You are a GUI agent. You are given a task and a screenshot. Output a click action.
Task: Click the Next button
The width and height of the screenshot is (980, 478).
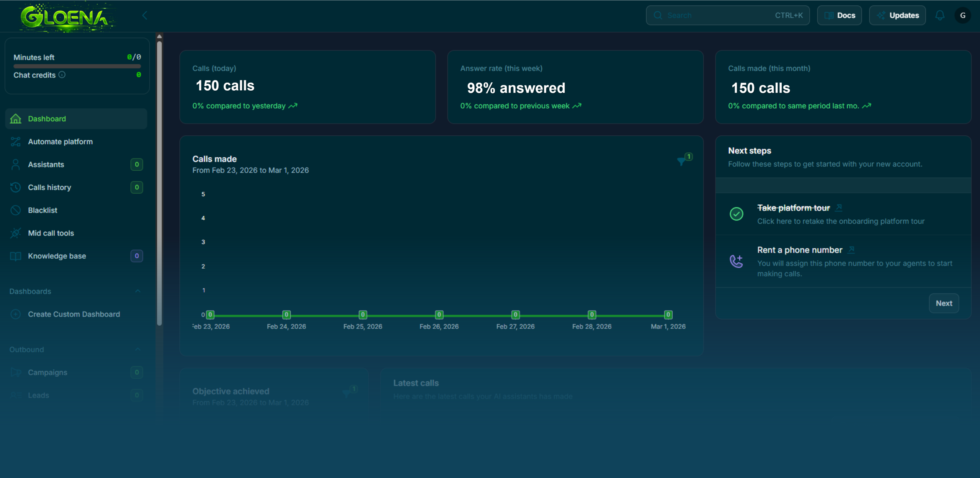(x=944, y=303)
